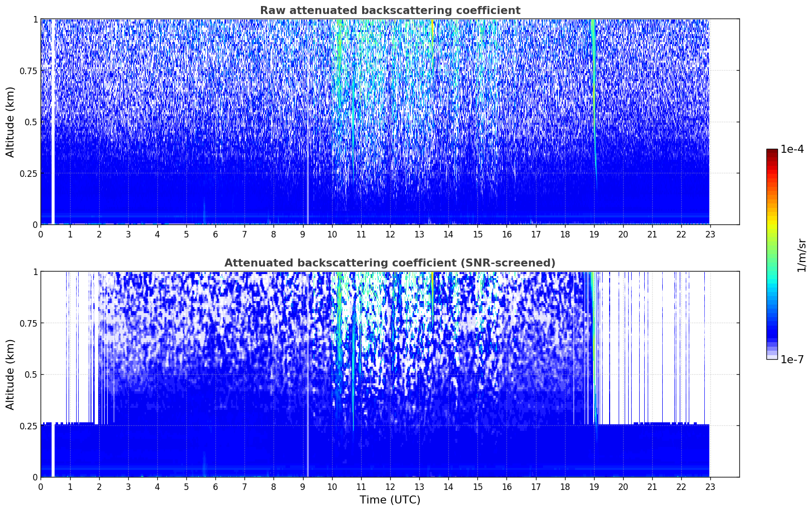Click the 'Altitude (km)' label of the bottom plot

(x=11, y=374)
